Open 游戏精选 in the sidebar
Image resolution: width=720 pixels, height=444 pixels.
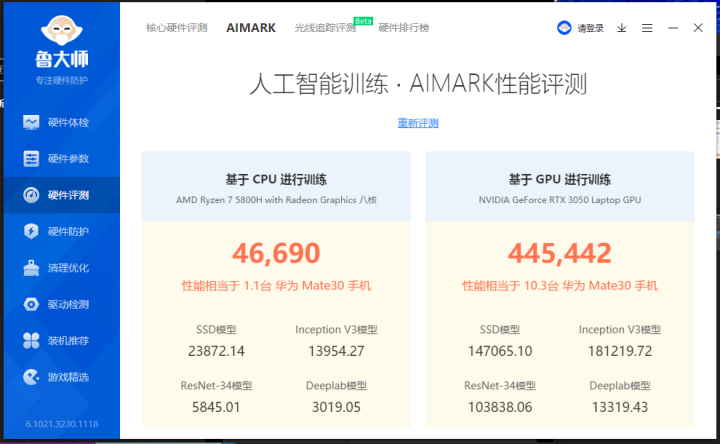pos(62,377)
